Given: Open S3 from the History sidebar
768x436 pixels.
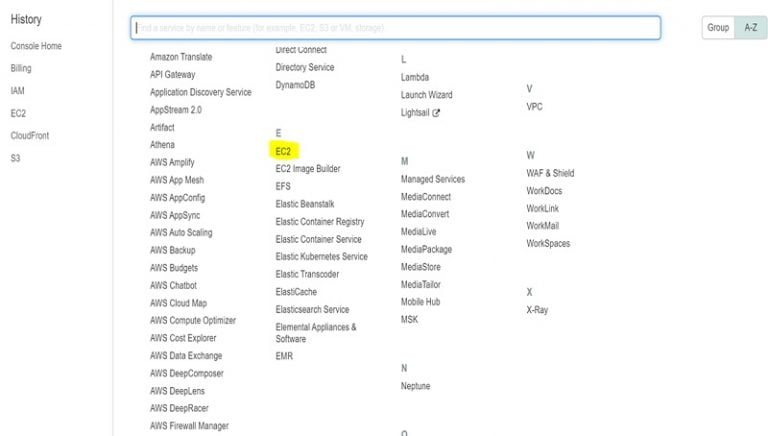Looking at the screenshot, I should pyautogui.click(x=16, y=157).
